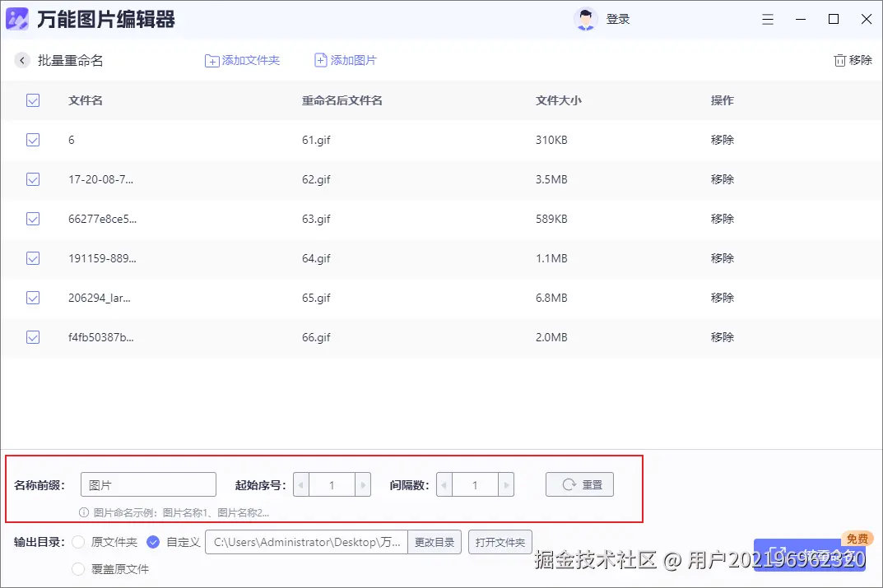Uncheck the 206294_lar... file row
The image size is (883, 588).
[x=33, y=298]
